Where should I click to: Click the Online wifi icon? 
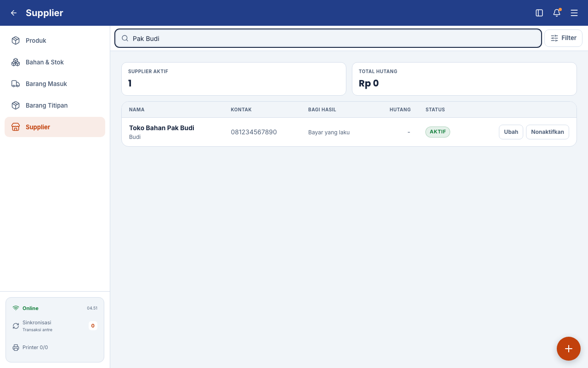coord(16,308)
